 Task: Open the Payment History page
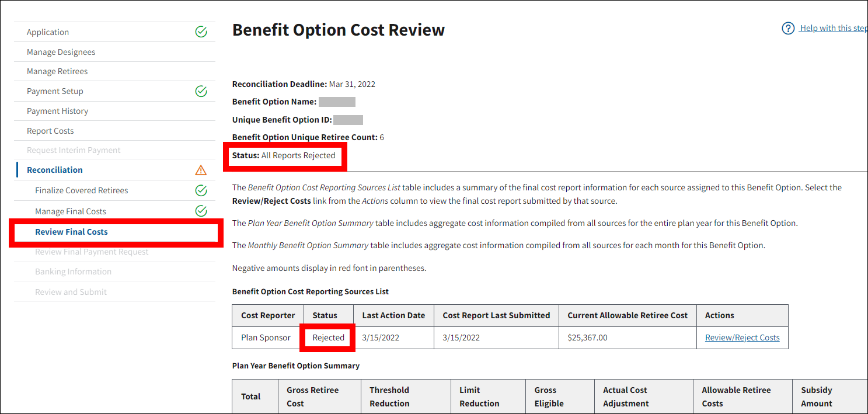pos(57,111)
